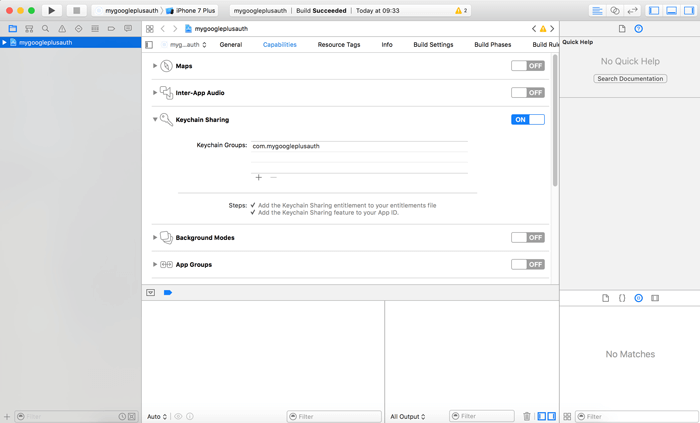The height and width of the screenshot is (423, 700).
Task: Select the Assistant editor button
Action: pyautogui.click(x=615, y=10)
